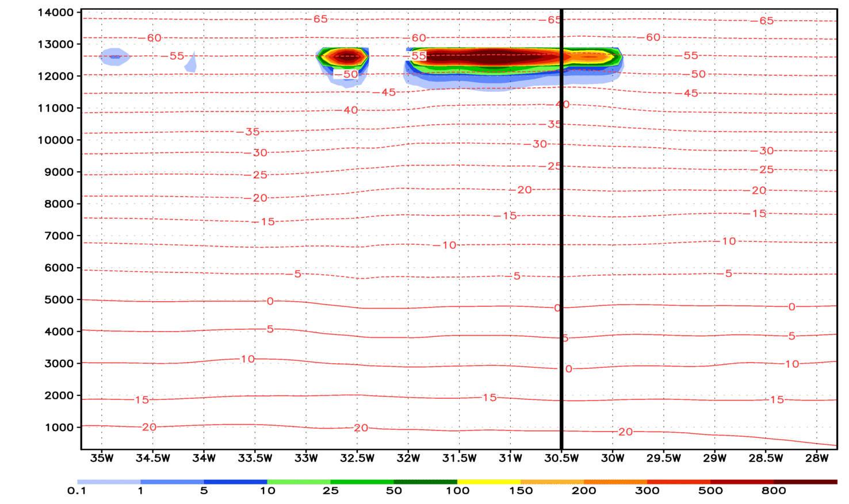
Task: Select the yellow 100–150 colorbar segment
Action: [489, 482]
